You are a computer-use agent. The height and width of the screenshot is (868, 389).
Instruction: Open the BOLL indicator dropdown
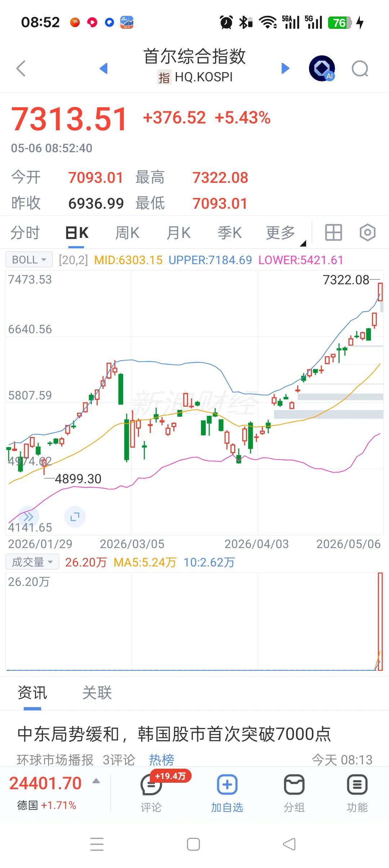point(29,259)
